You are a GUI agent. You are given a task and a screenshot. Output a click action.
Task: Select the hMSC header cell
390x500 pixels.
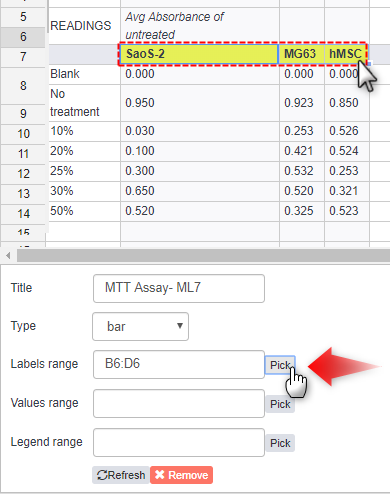tap(346, 54)
